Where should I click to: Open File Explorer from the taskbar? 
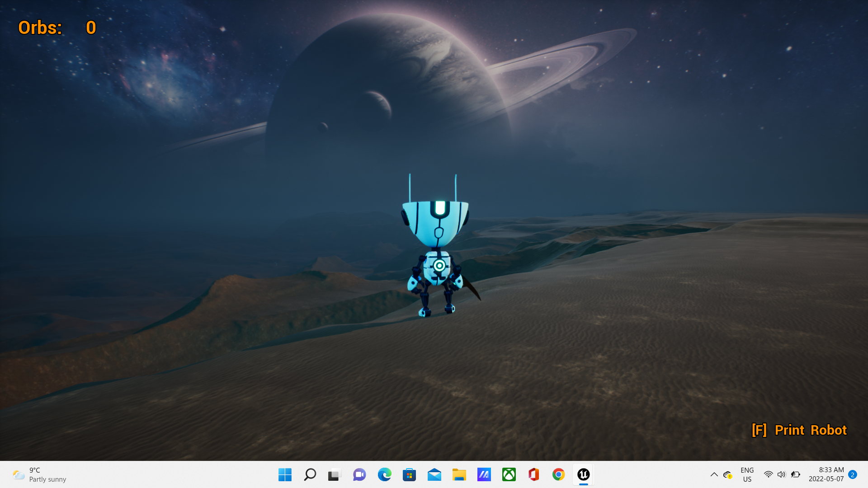coord(459,474)
